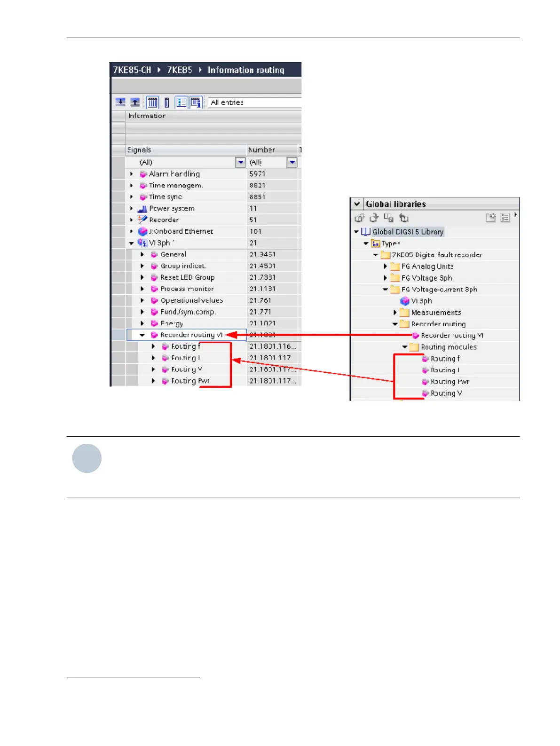Select Routing V in the signals list
This screenshot has width=560, height=746.
187,369
